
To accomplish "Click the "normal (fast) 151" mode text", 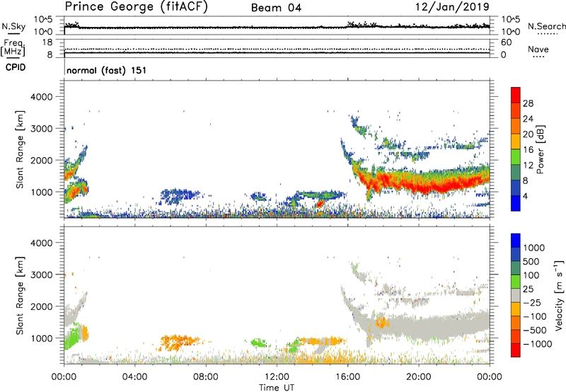I will (107, 70).
